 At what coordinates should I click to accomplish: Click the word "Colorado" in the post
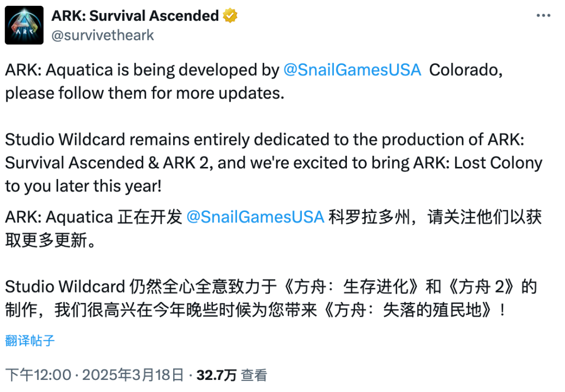click(466, 71)
